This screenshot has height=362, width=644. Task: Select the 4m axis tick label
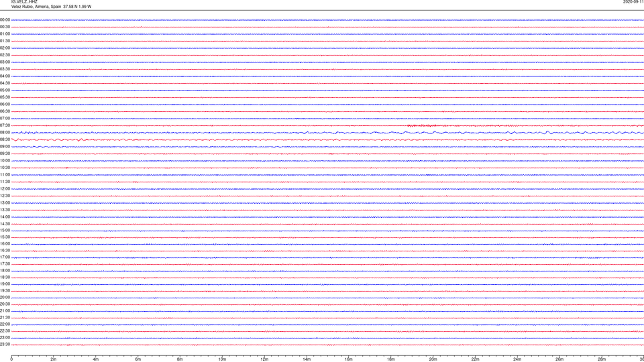[96, 359]
